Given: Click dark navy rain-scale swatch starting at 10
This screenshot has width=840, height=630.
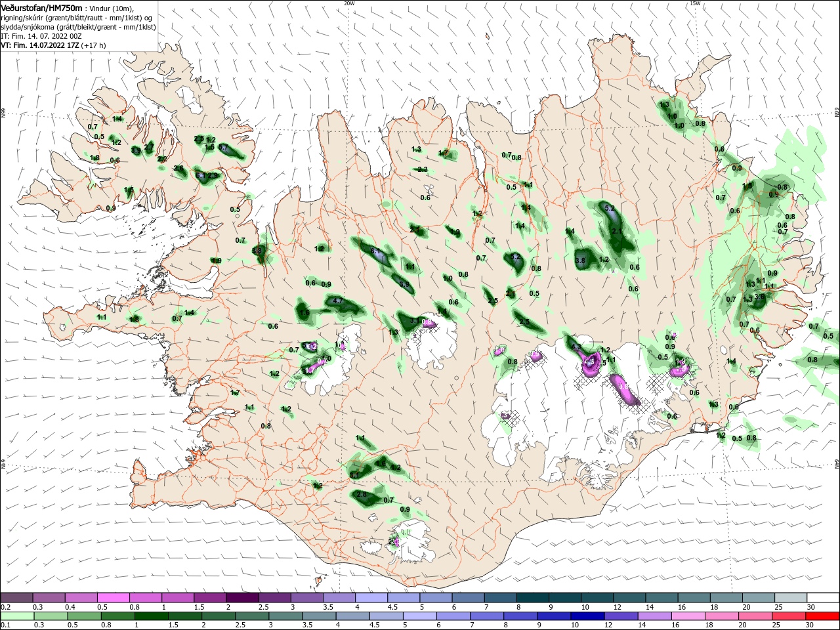Looking at the screenshot, I should [x=587, y=616].
